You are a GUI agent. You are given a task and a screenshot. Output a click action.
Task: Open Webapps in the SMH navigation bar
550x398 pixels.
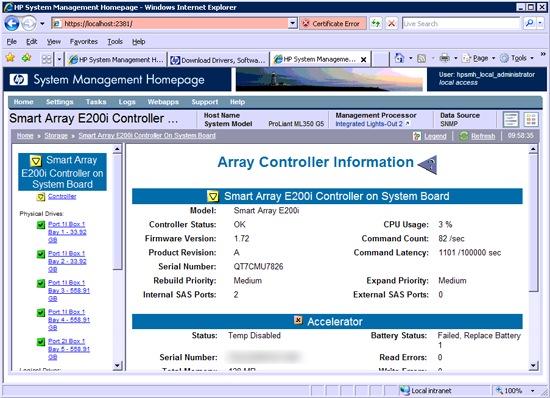163,102
